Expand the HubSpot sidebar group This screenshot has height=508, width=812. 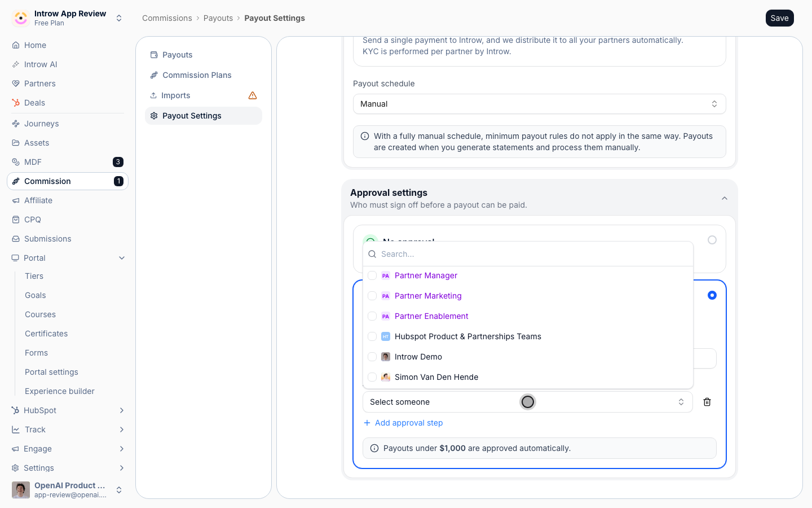[122, 410]
